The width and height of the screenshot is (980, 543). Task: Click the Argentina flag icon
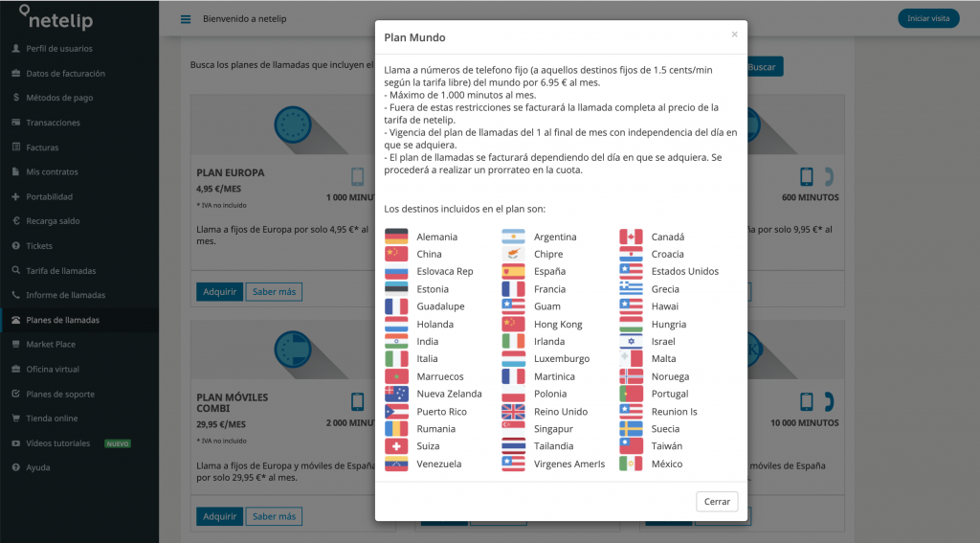(513, 237)
